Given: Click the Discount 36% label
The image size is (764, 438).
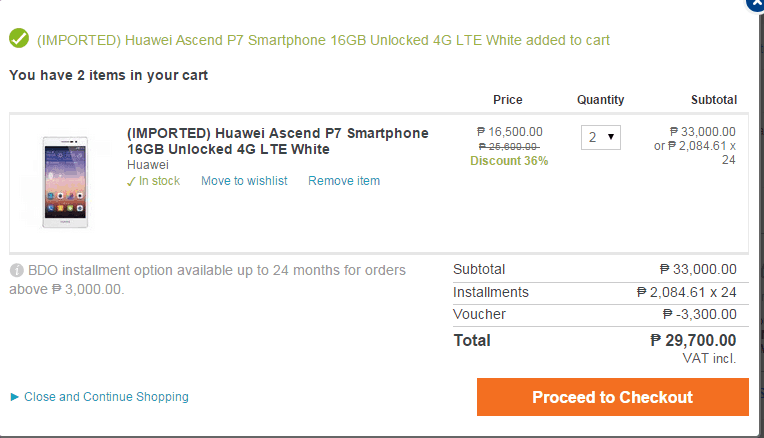Looking at the screenshot, I should tap(509, 161).
